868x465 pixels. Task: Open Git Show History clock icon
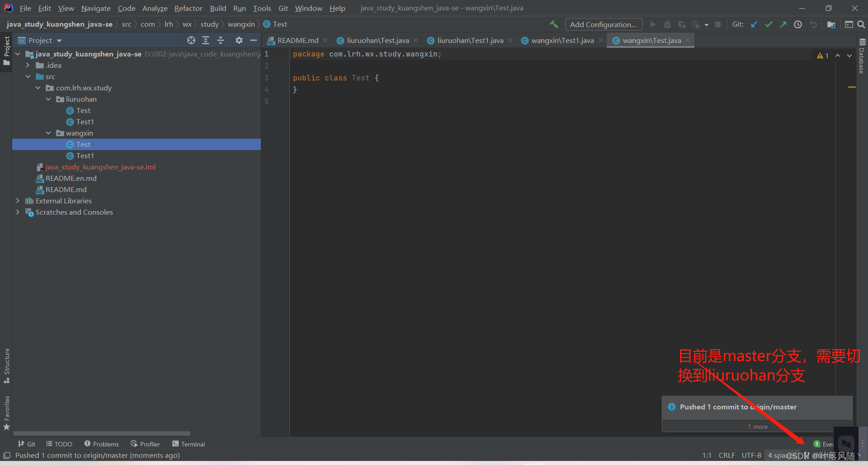tap(798, 24)
